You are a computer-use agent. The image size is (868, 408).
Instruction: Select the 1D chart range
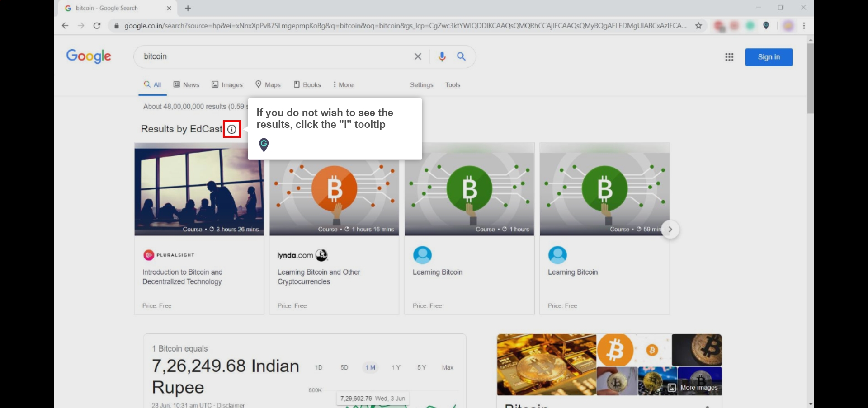tap(319, 367)
